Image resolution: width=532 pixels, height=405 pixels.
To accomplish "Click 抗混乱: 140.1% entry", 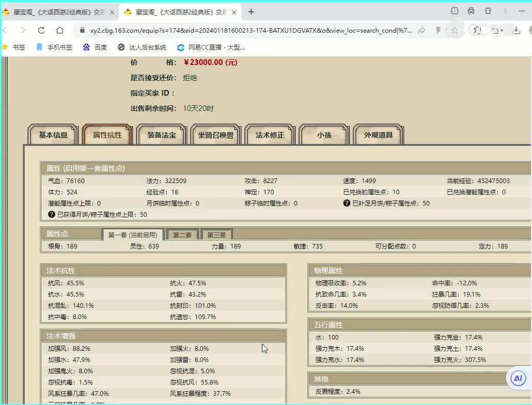I will coord(71,306).
